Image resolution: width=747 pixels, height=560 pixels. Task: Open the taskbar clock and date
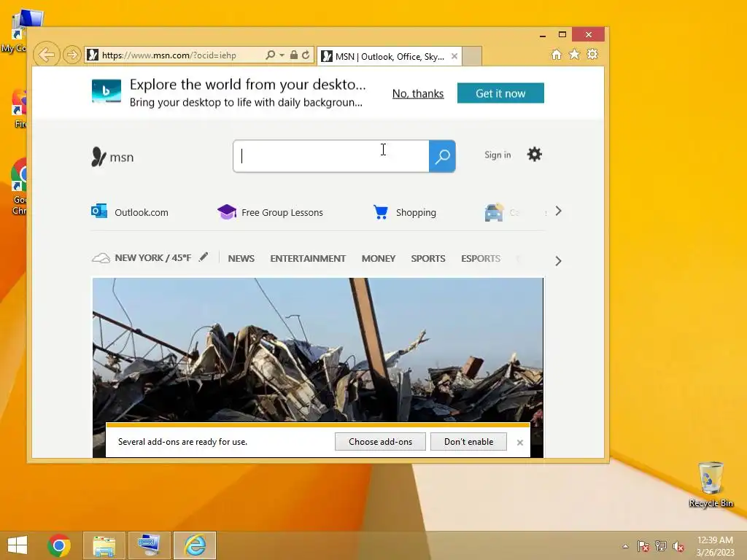tap(715, 545)
